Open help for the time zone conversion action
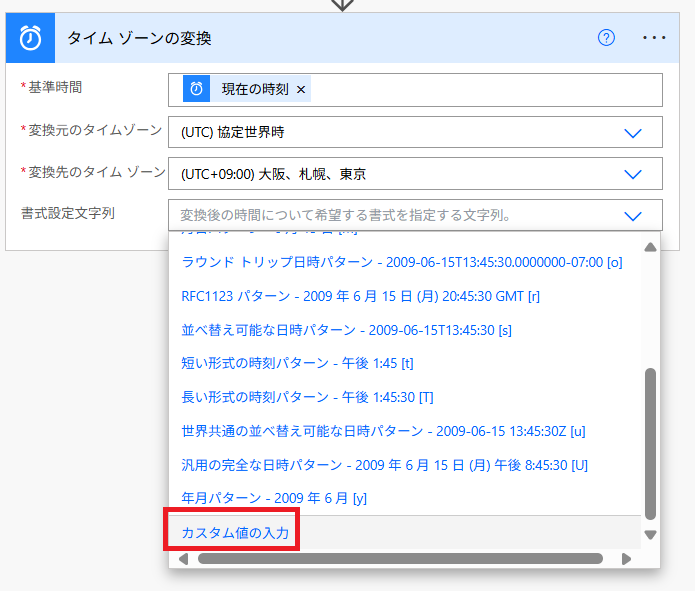The image size is (695, 591). point(606,38)
